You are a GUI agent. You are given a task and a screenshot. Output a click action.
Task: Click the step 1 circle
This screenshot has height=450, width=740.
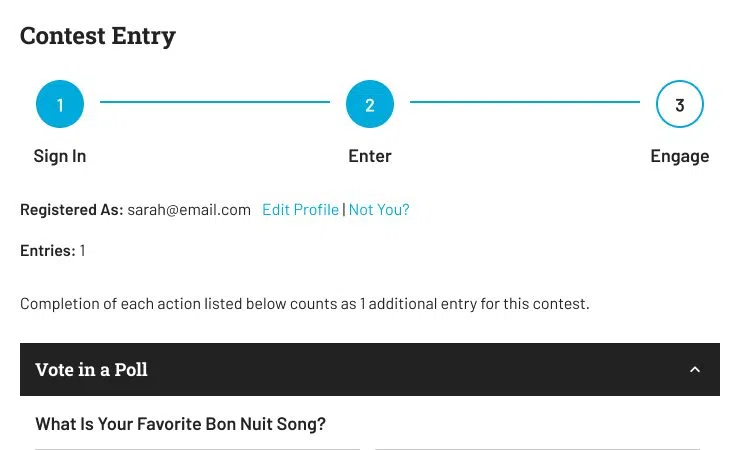pos(60,105)
